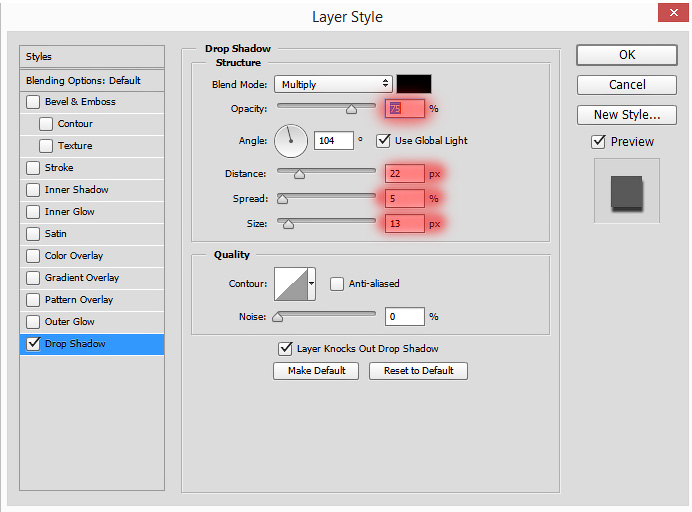This screenshot has height=512, width=692.
Task: Click the New Style... button
Action: 627,115
